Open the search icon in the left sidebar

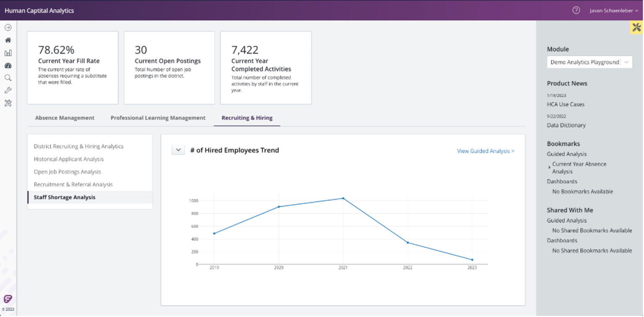pyautogui.click(x=8, y=78)
